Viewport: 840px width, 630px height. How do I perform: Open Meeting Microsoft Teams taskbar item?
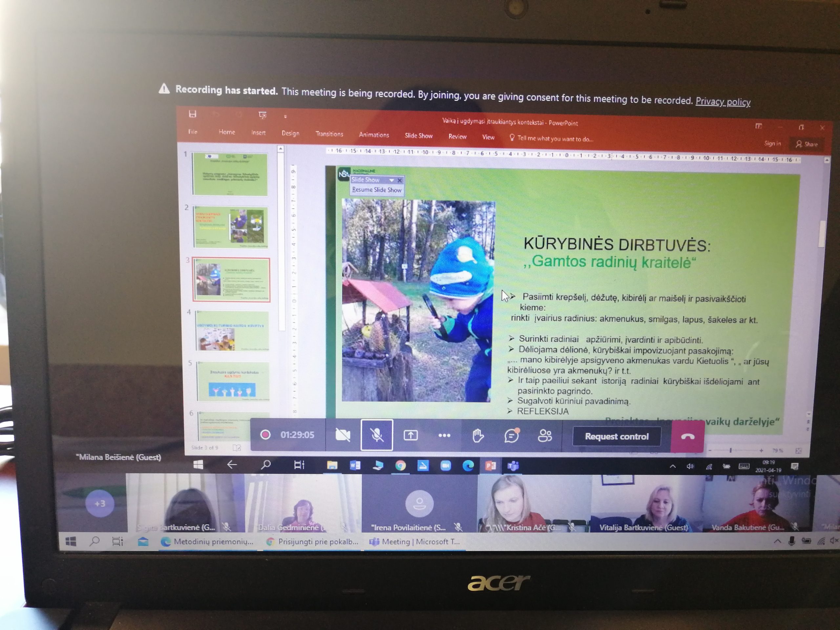coord(415,541)
